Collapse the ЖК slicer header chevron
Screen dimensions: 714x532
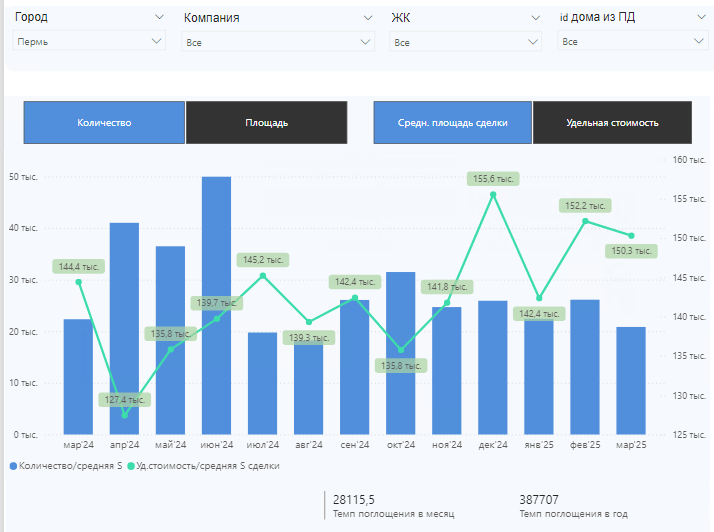[x=536, y=18]
